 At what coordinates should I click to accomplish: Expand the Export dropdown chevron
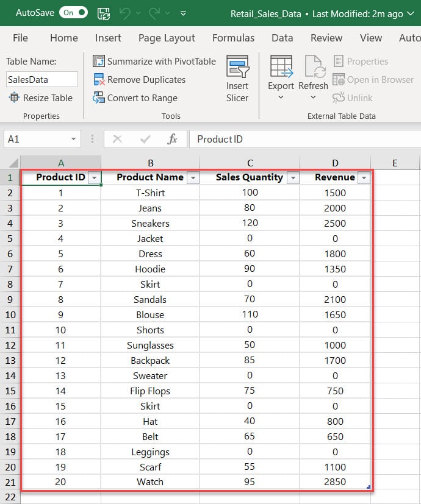click(281, 98)
